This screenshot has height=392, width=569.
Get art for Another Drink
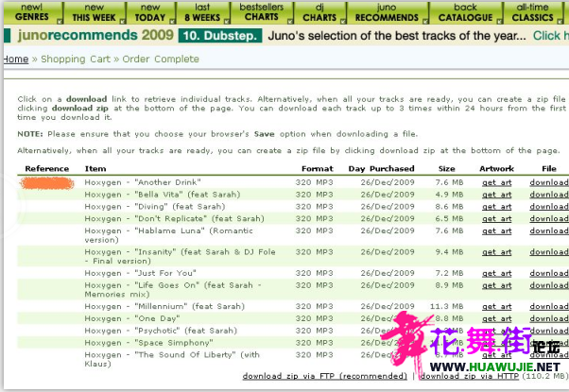coord(497,182)
